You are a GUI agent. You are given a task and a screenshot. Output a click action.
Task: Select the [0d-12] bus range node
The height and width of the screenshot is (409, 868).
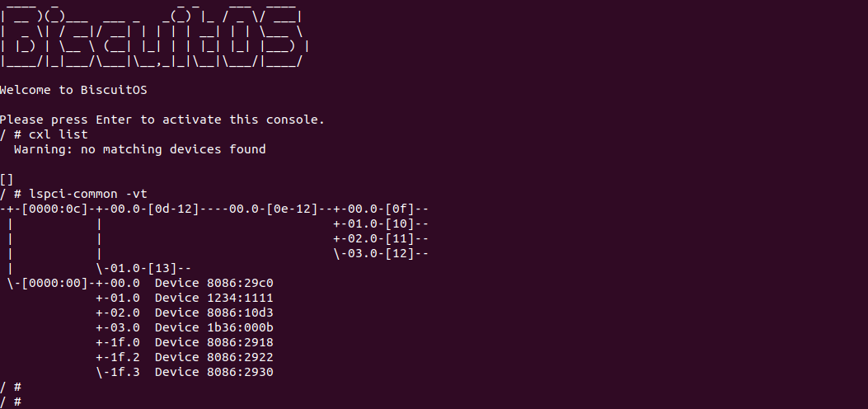pos(173,209)
